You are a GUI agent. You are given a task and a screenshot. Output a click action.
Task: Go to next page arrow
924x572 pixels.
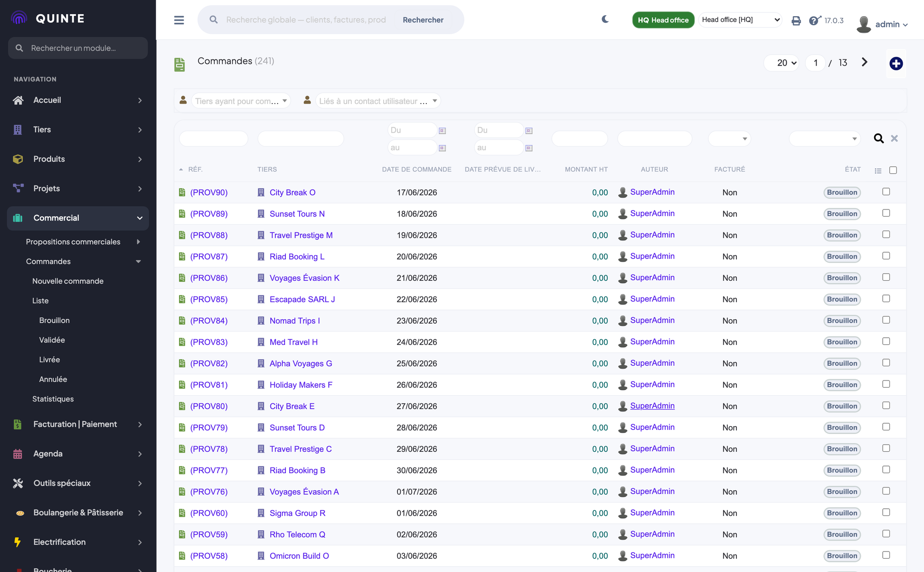(x=865, y=62)
